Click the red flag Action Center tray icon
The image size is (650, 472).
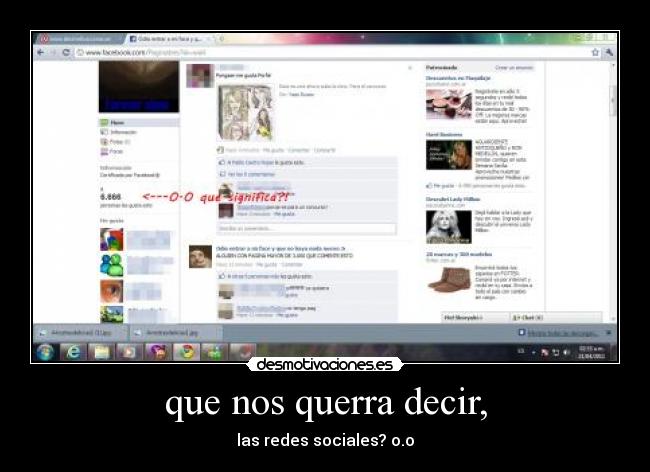click(x=545, y=352)
